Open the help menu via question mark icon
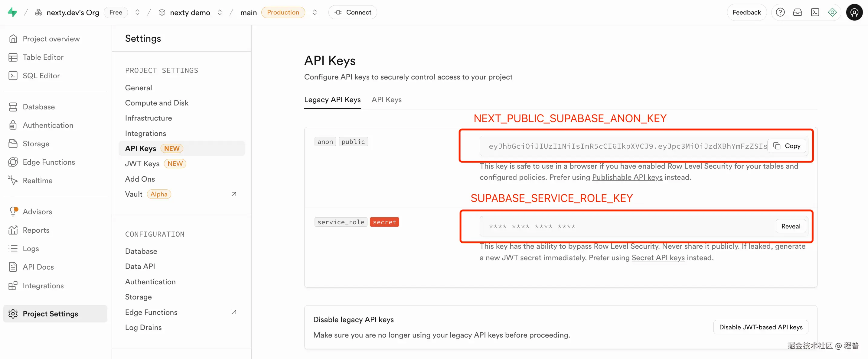The image size is (868, 359). 780,12
